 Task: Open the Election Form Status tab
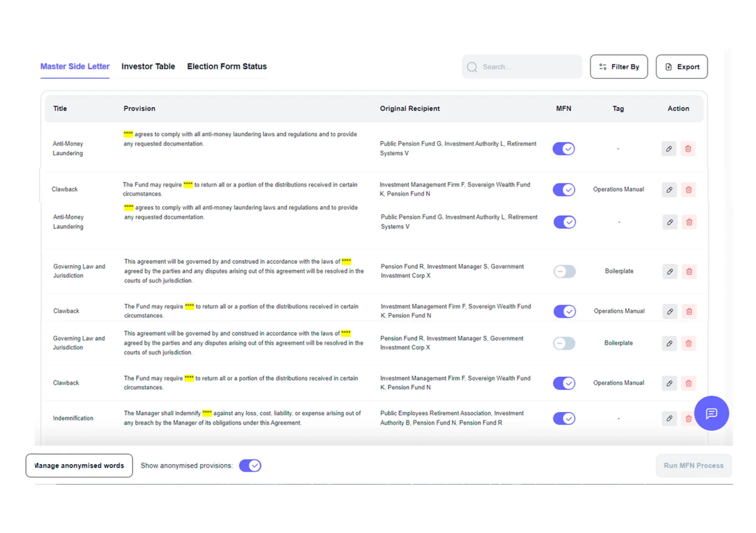click(x=227, y=66)
